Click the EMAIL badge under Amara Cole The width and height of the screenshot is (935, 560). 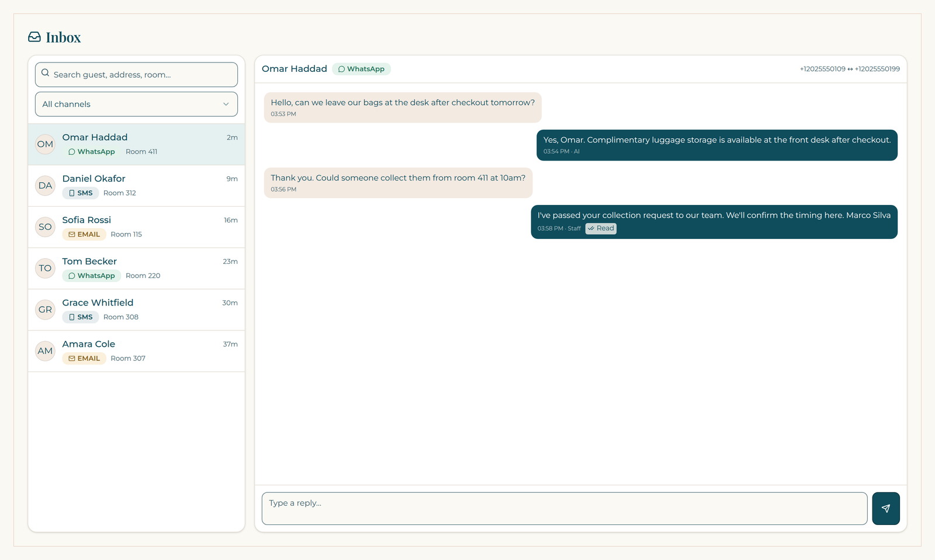pos(84,359)
